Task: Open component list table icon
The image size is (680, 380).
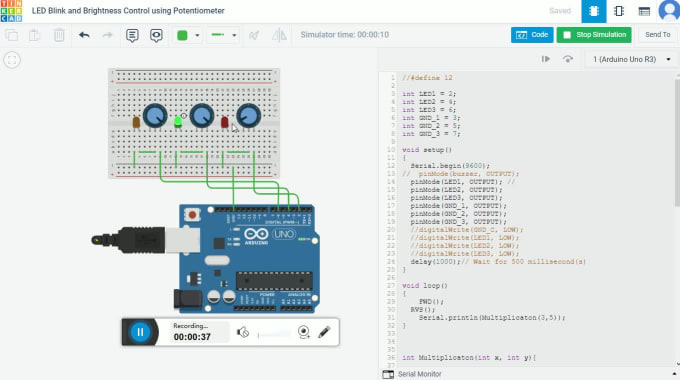Action: [x=644, y=11]
